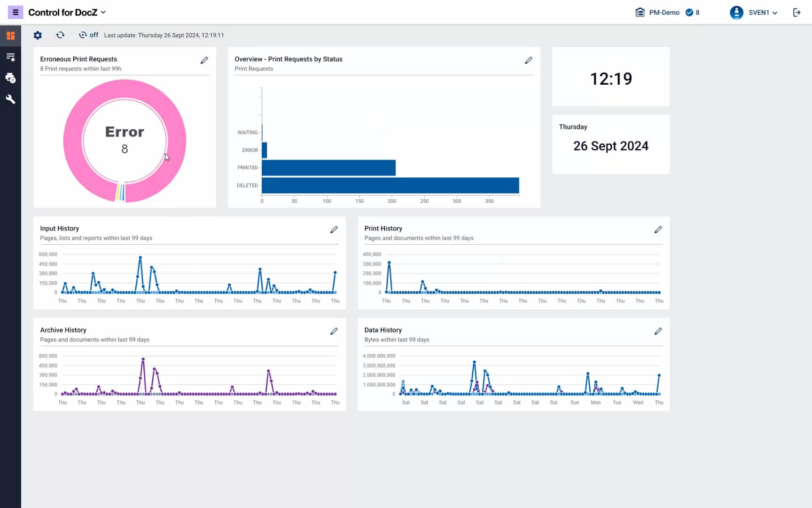Edit the Erroneous Print Requests widget

tap(204, 60)
